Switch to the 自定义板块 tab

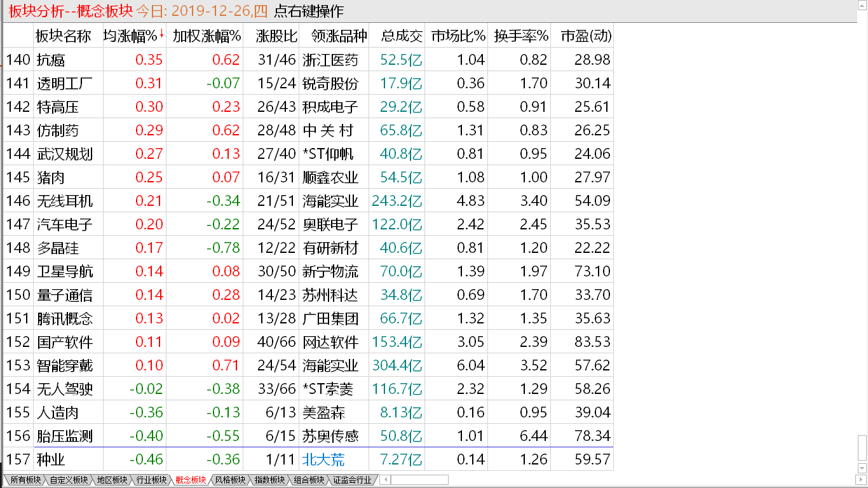[x=69, y=480]
